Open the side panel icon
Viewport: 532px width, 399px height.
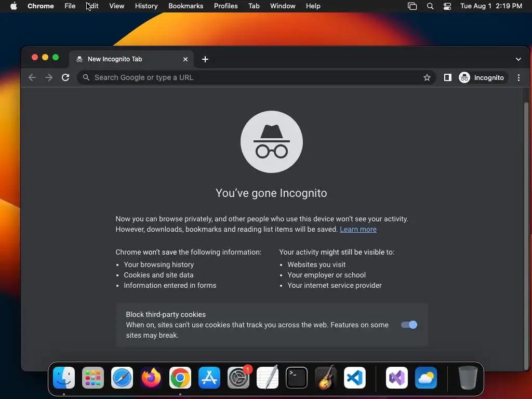[447, 78]
